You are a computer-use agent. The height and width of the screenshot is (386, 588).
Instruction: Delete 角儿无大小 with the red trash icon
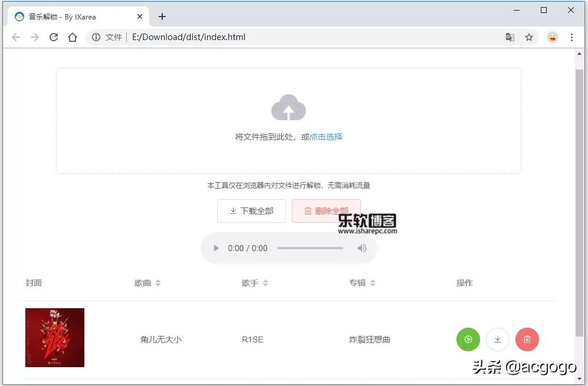point(527,339)
